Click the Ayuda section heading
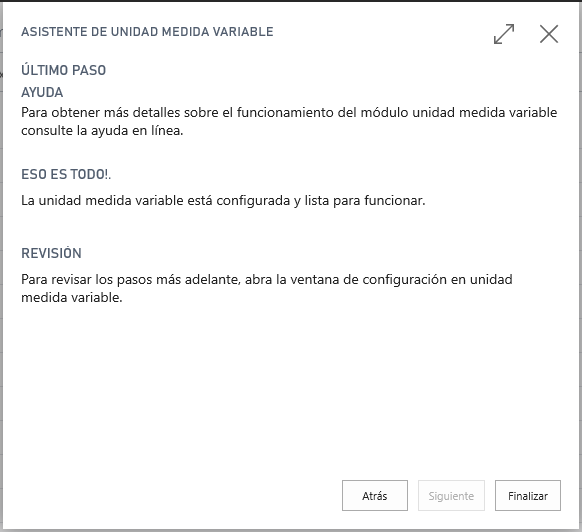 tap(42, 92)
